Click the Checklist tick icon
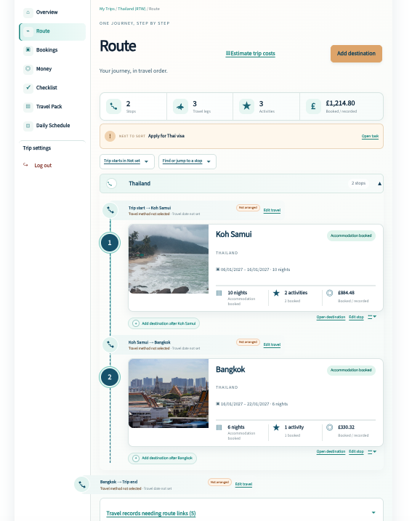Viewport: 420px width, 521px height. point(28,88)
